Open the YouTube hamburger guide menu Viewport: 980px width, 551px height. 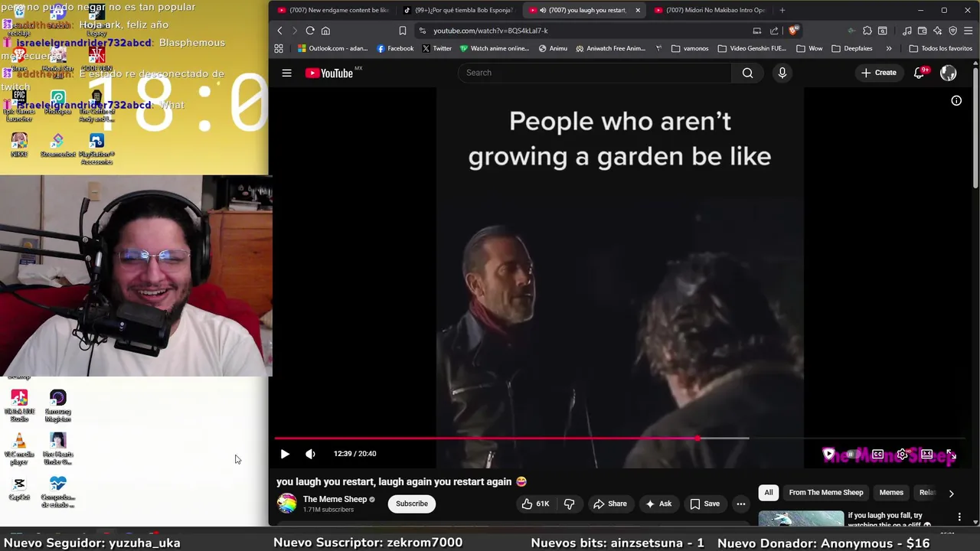pyautogui.click(x=286, y=73)
